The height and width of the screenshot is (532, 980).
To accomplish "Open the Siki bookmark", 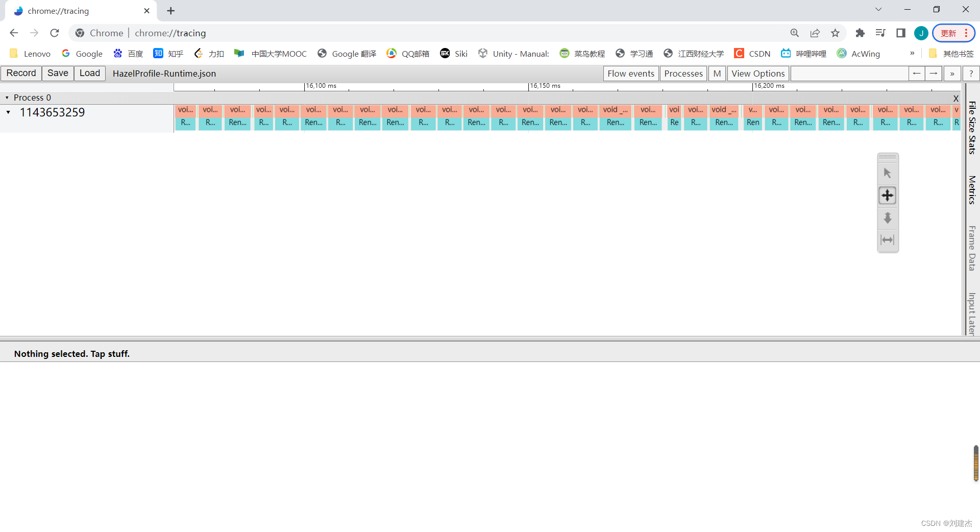I will (x=454, y=54).
